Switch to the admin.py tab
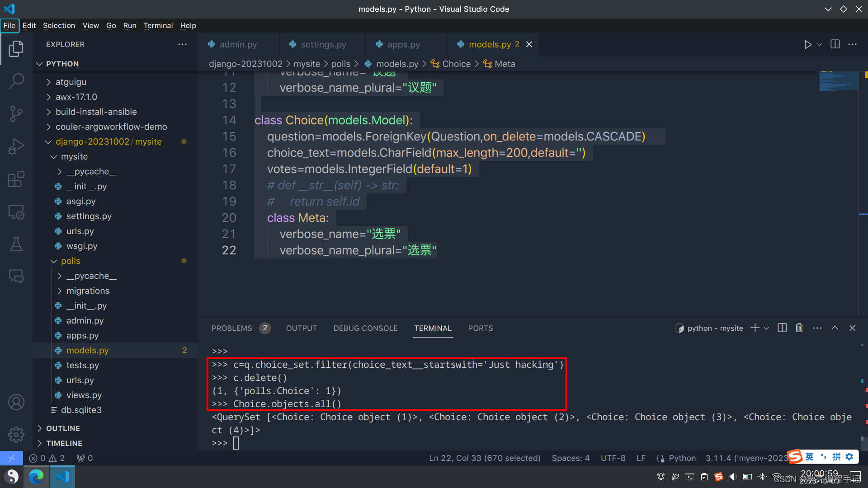868x488 pixels. pos(238,44)
